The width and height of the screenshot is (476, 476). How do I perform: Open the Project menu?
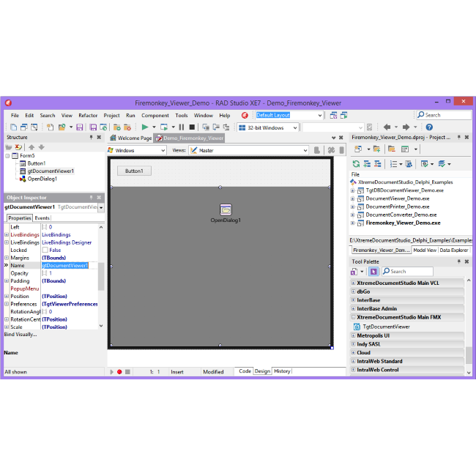(x=111, y=116)
